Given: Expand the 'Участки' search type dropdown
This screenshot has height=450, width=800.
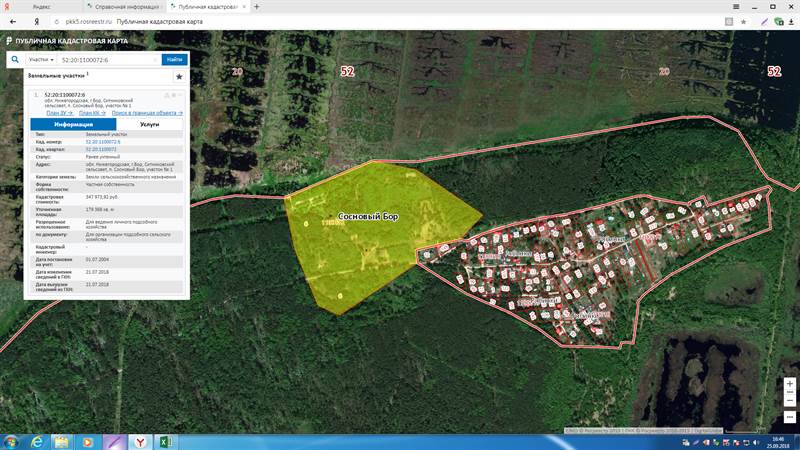Looking at the screenshot, I should click(x=41, y=60).
